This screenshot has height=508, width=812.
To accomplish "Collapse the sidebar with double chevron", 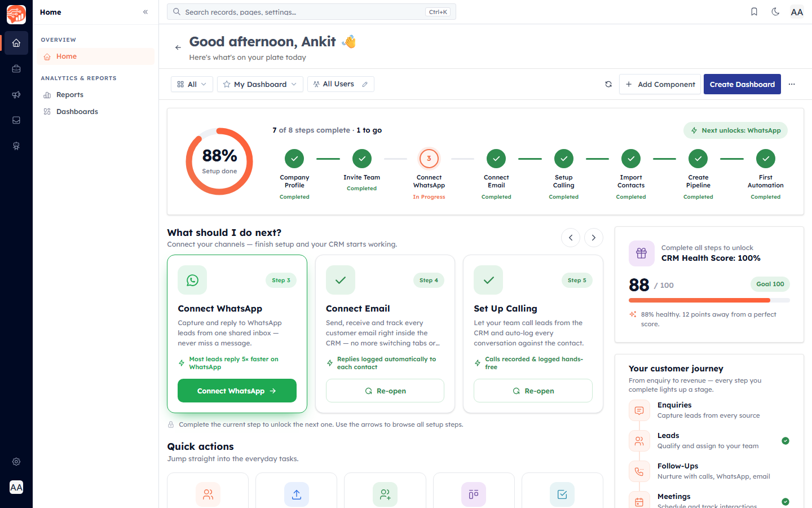I will (145, 12).
